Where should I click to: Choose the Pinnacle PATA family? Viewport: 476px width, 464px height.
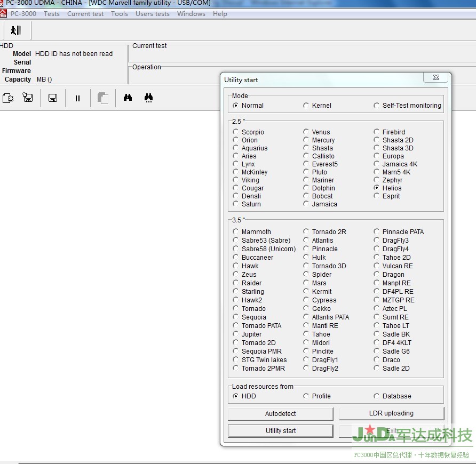376,231
